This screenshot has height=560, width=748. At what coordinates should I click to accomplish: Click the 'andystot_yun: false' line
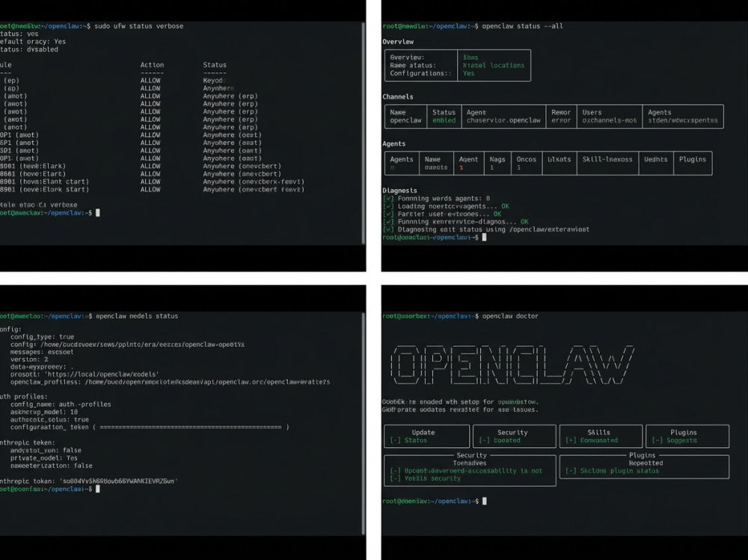[x=46, y=450]
